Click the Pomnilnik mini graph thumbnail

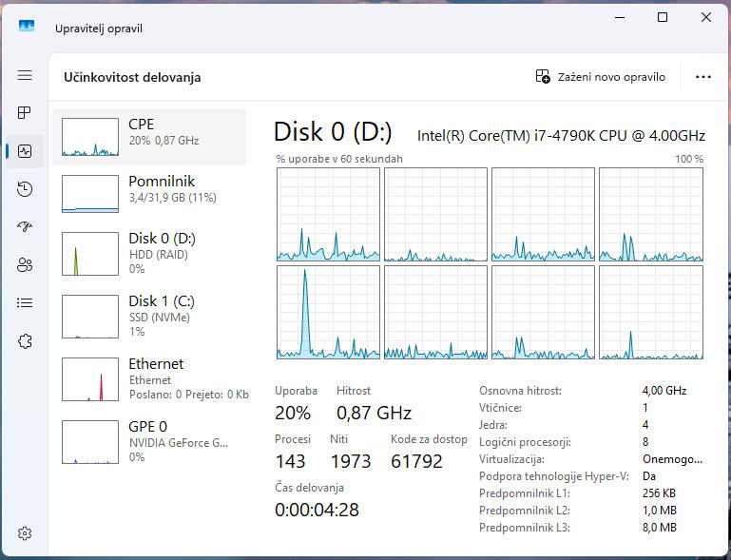(90, 194)
